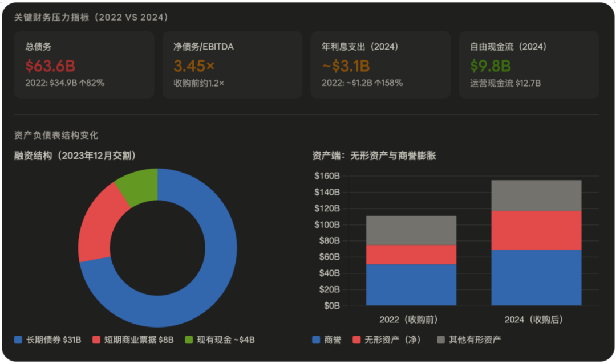Click the 融资结构（2023年12月交割）chart title
616x364 pixels.
coord(75,156)
